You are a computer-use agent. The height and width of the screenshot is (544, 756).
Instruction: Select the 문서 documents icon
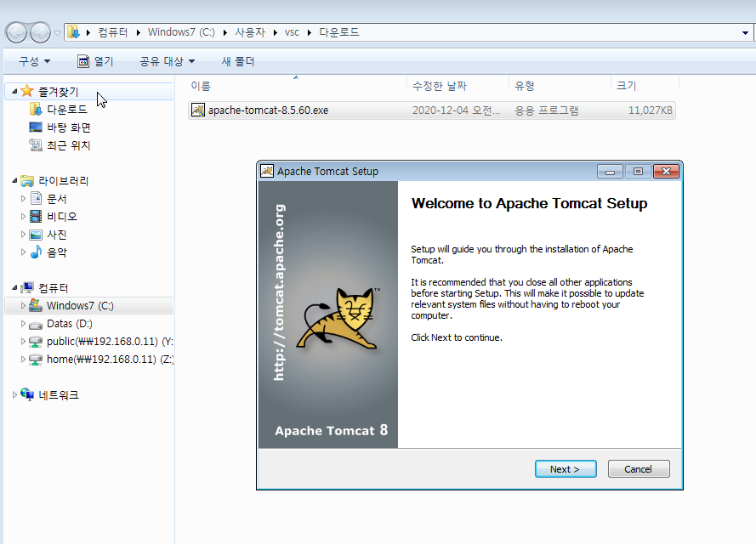(37, 198)
